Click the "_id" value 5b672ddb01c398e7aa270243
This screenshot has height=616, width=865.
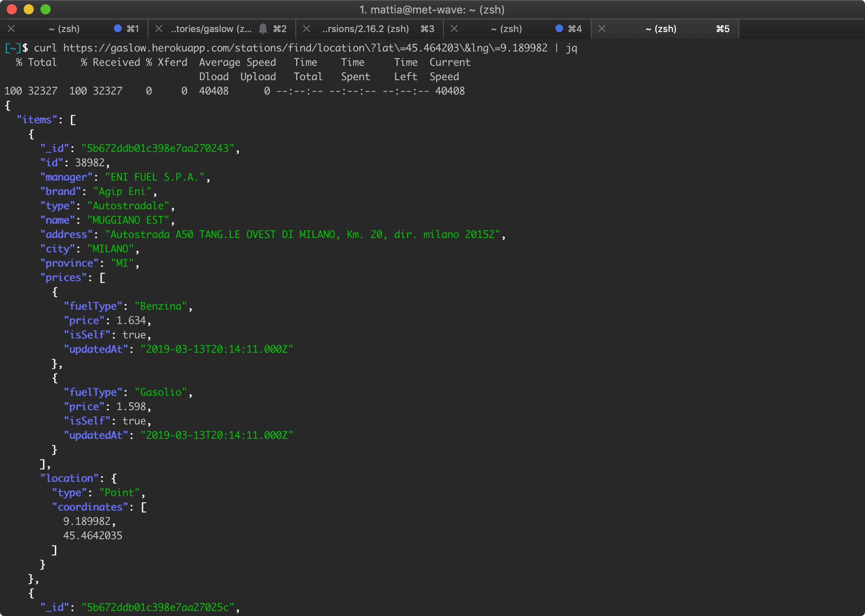(158, 149)
